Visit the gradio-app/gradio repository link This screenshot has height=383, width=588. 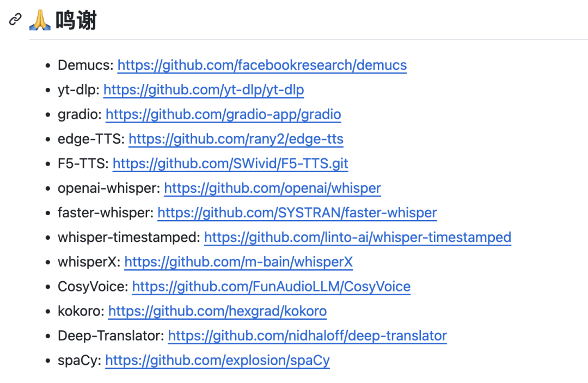(223, 114)
